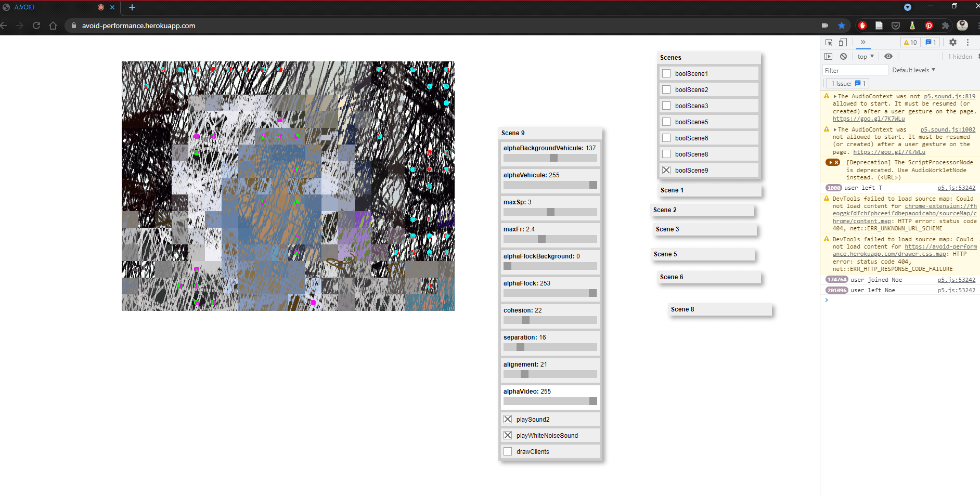Uncheck the playSound2 checkbox
Screen dimensions: 980x495
508,420
